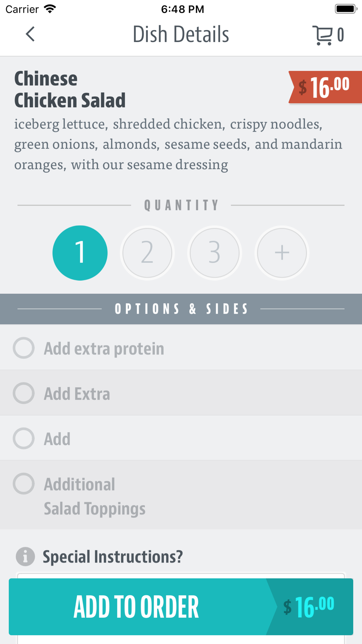
Task: Expand the Additional Salad Toppings label
Action: point(94,496)
